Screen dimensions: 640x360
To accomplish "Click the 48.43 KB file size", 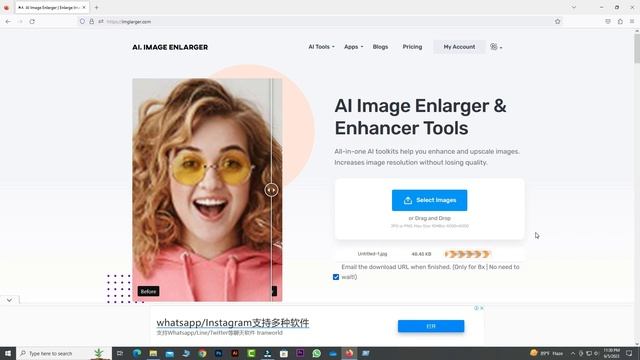I will 421,254.
